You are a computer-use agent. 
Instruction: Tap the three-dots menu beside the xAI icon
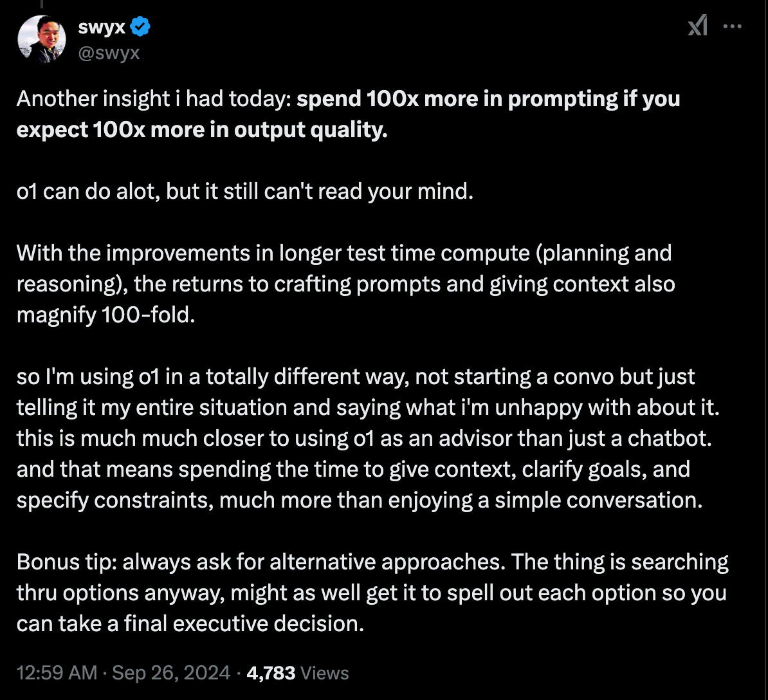click(x=733, y=26)
